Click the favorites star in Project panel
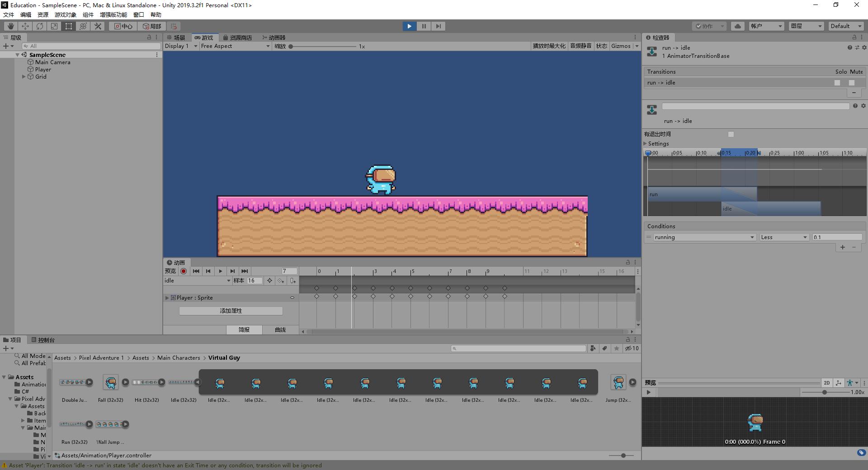 [617, 348]
